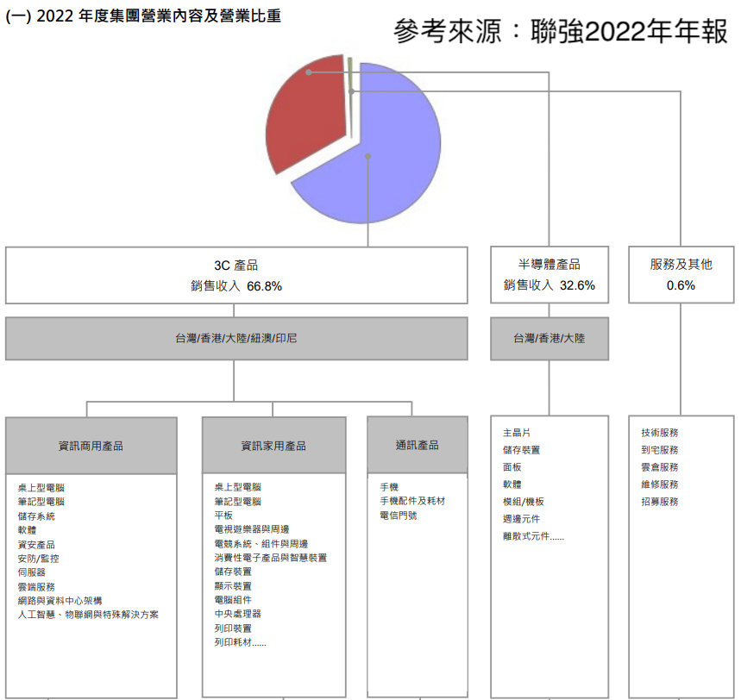Click the '雲倉服務' item
Viewport: 741px width, 700px height.
click(x=660, y=467)
